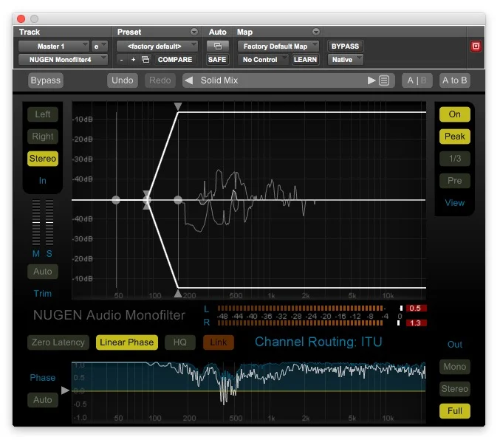Viewport: 500px width, 448px height.
Task: Select Mono output mode
Action: click(x=455, y=367)
